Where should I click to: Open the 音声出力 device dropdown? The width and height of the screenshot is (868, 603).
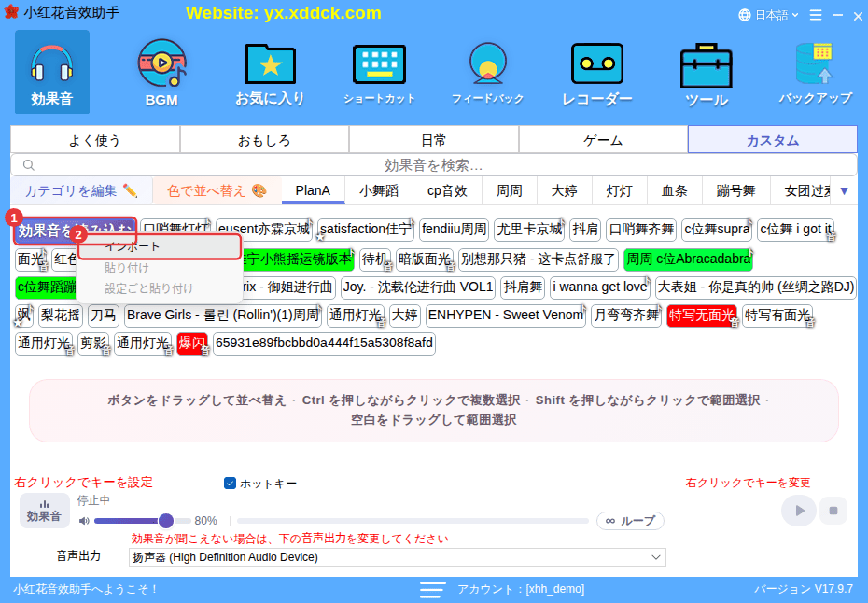click(x=397, y=557)
